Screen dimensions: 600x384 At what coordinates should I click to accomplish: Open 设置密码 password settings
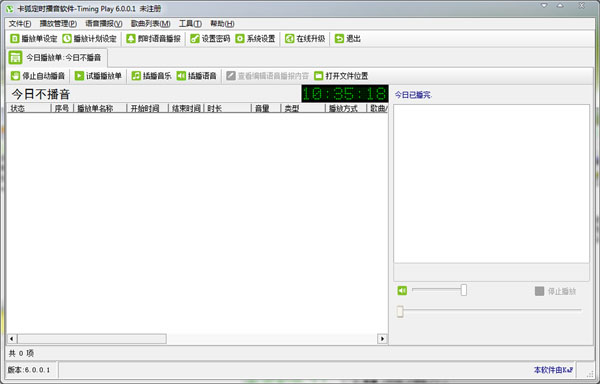tap(210, 39)
